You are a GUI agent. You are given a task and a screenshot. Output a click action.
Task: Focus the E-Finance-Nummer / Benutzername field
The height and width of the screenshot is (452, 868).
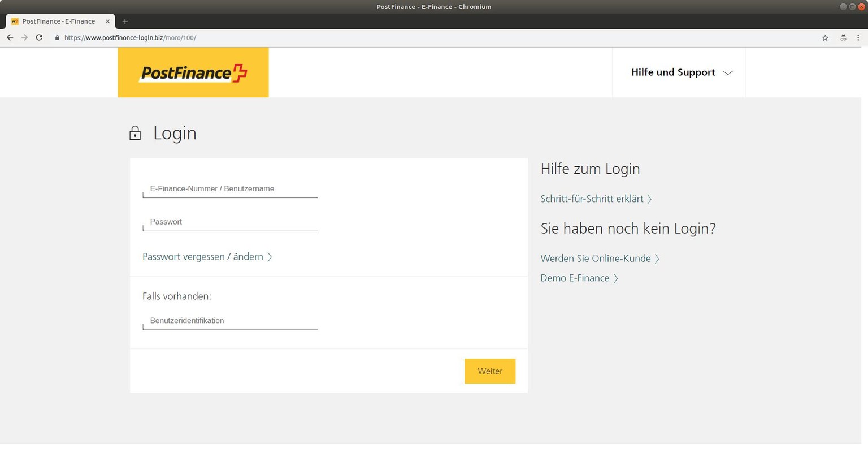coord(230,189)
